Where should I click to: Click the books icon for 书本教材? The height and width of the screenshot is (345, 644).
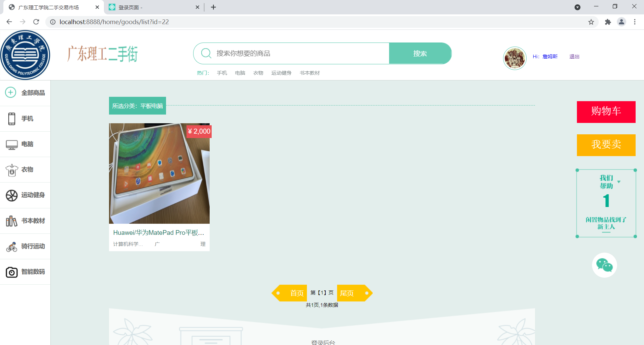pos(12,221)
